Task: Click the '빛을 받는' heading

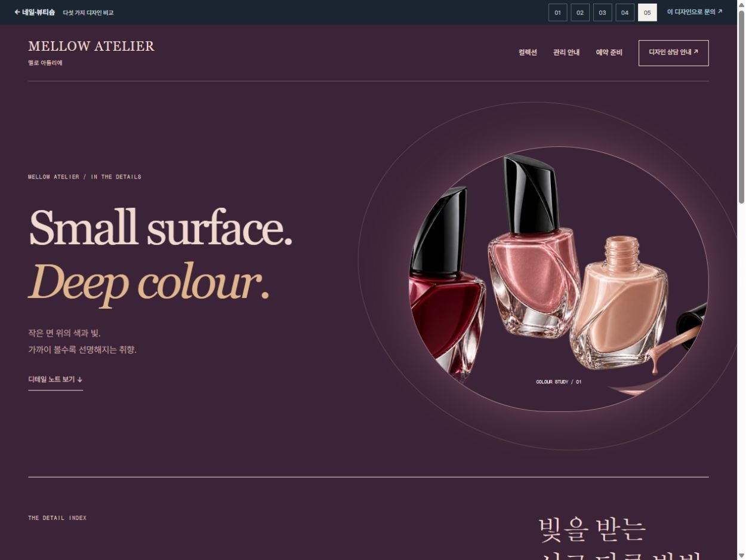Action: [592, 530]
